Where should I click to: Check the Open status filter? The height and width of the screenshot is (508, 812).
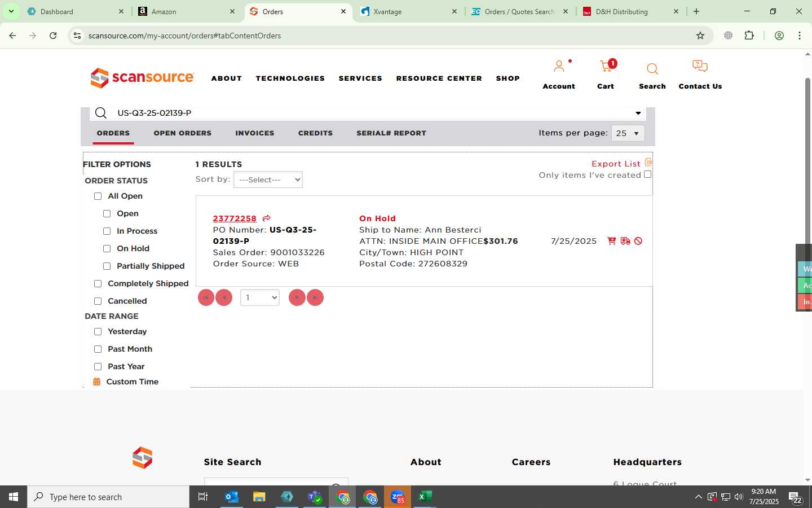[107, 214]
